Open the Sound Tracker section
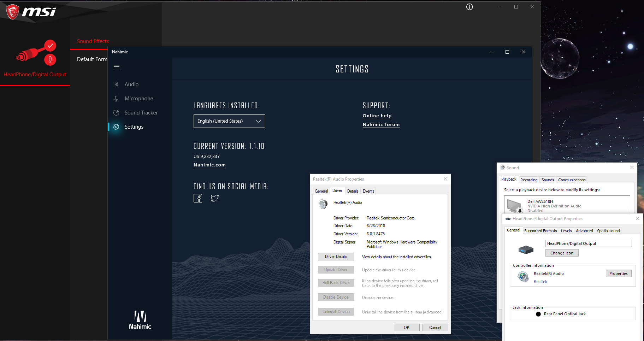The height and width of the screenshot is (341, 644). (141, 113)
